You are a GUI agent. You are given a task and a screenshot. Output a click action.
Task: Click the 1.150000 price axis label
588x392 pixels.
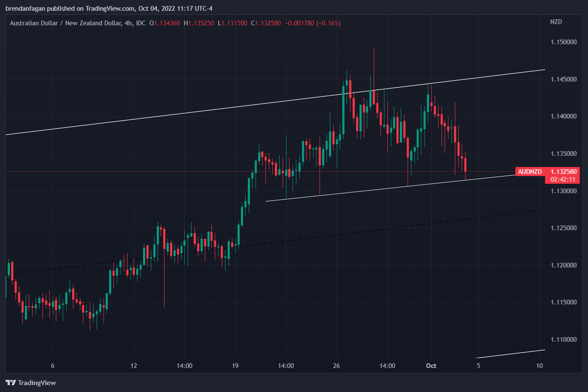tap(564, 42)
